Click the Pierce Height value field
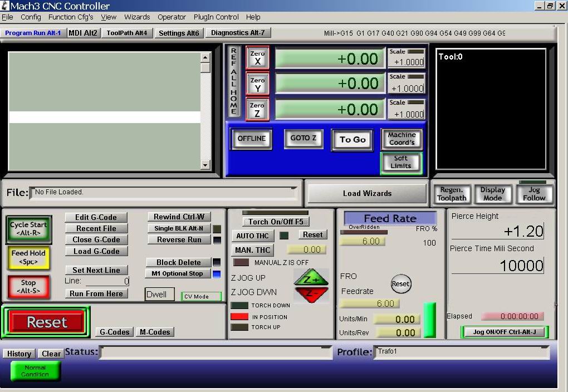Screen dimensions: 568x392 (x=498, y=231)
